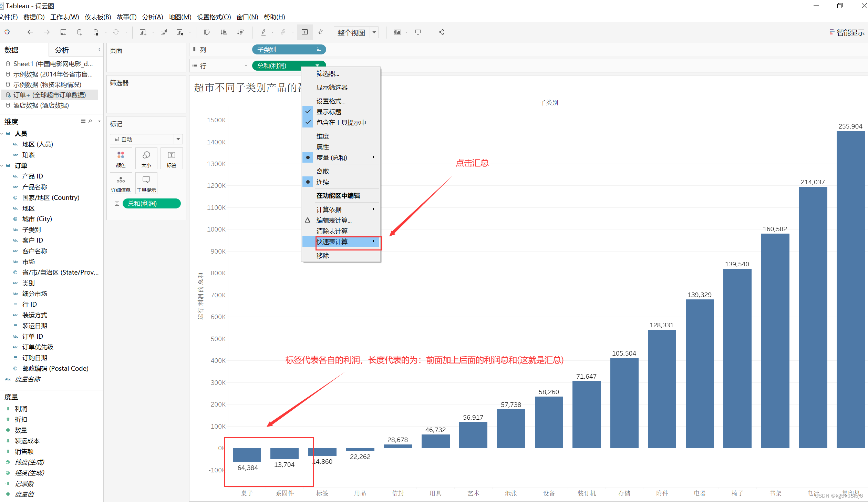
Task: Click the Tableau start page logo icon
Action: tap(7, 32)
